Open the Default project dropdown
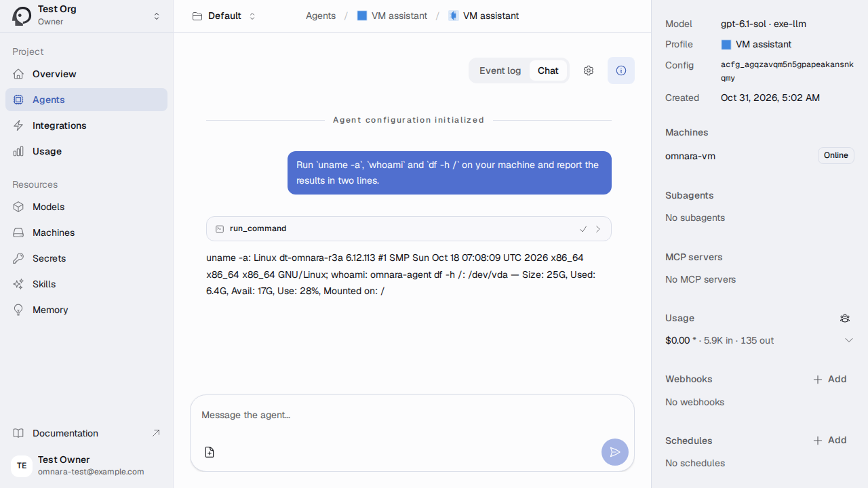 (224, 16)
